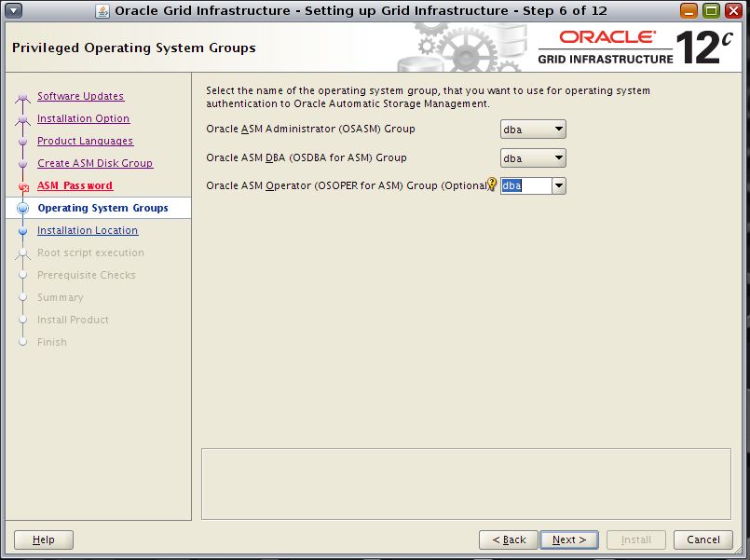Click the Help button
The image size is (750, 560).
point(44,540)
